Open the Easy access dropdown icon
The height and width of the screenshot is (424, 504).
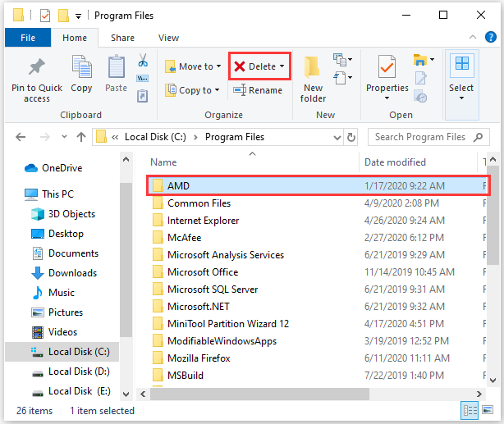click(342, 78)
